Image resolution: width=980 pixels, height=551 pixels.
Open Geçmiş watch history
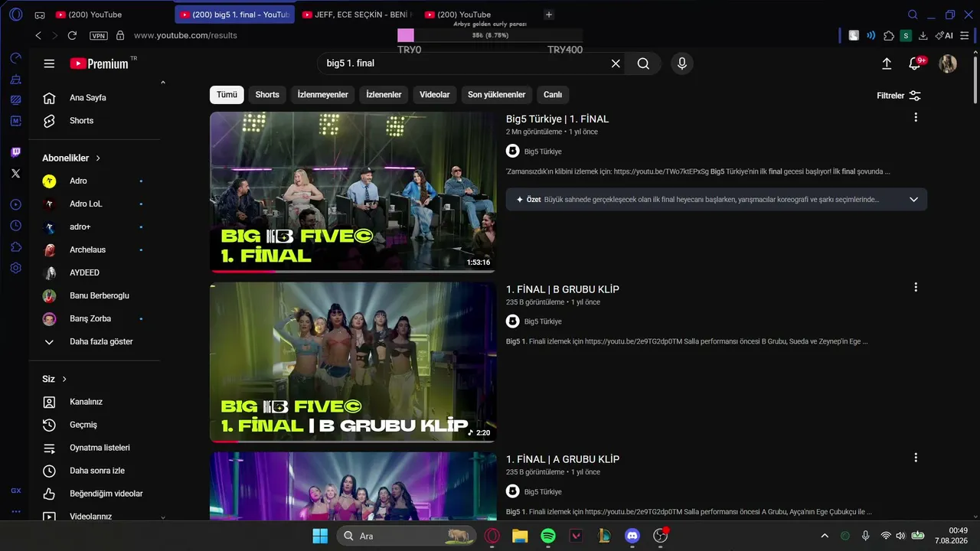coord(94,425)
